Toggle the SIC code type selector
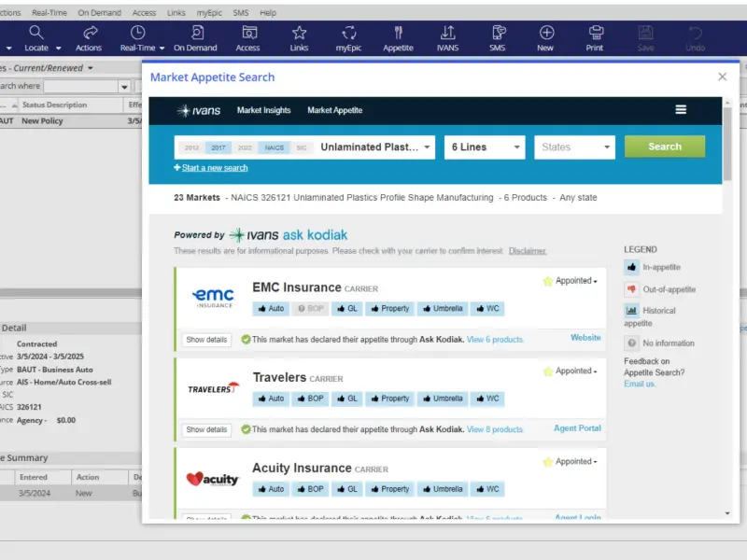This screenshot has width=747, height=560. coord(302,147)
